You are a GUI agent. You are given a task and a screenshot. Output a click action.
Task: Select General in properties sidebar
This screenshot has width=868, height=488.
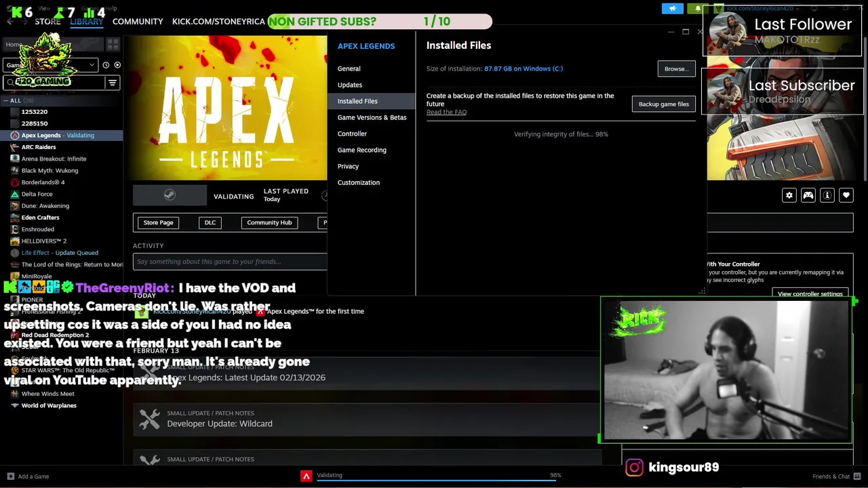(x=349, y=68)
